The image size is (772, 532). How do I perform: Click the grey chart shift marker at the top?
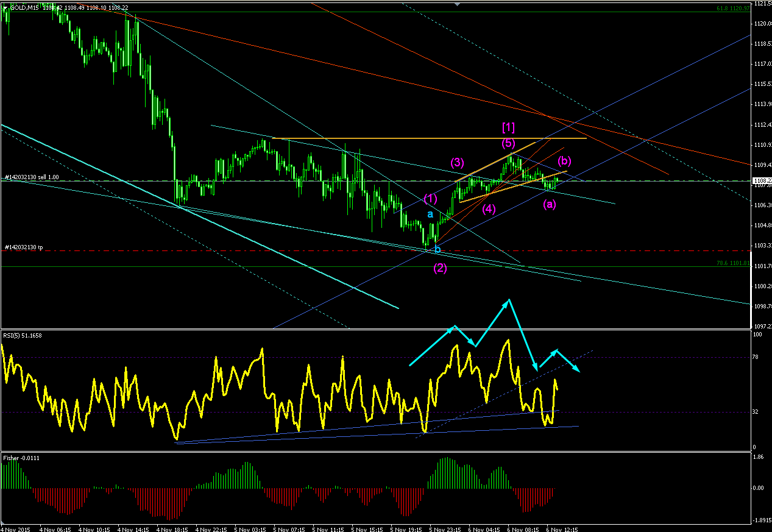coord(458,3)
